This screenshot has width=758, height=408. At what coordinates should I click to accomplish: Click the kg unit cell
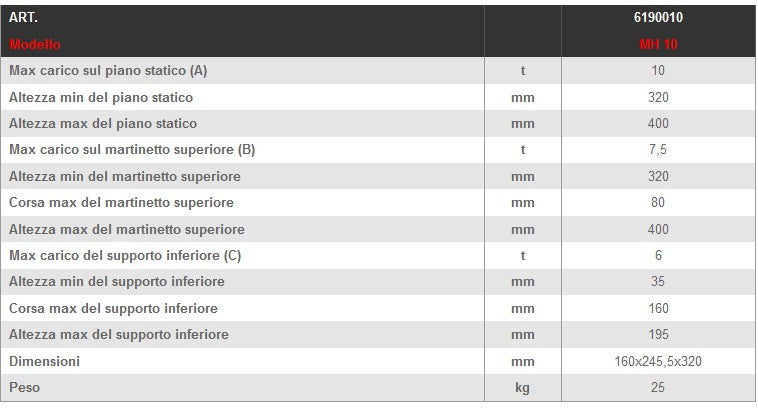point(522,387)
